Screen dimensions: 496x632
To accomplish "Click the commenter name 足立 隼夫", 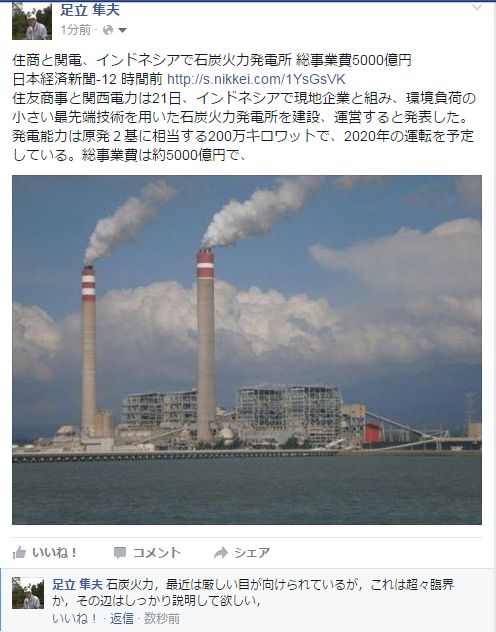I will (77, 584).
